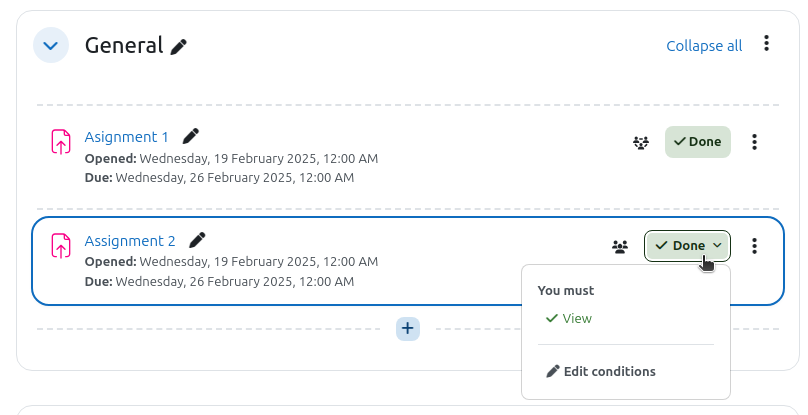Image resolution: width=808 pixels, height=415 pixels.
Task: Open Asignment 1 three-dot actions menu
Action: (754, 142)
